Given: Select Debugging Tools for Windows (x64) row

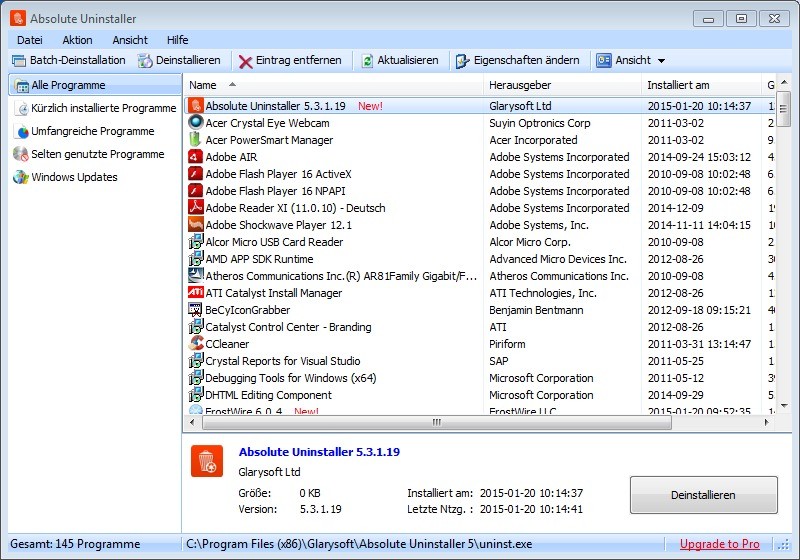Looking at the screenshot, I should 480,378.
